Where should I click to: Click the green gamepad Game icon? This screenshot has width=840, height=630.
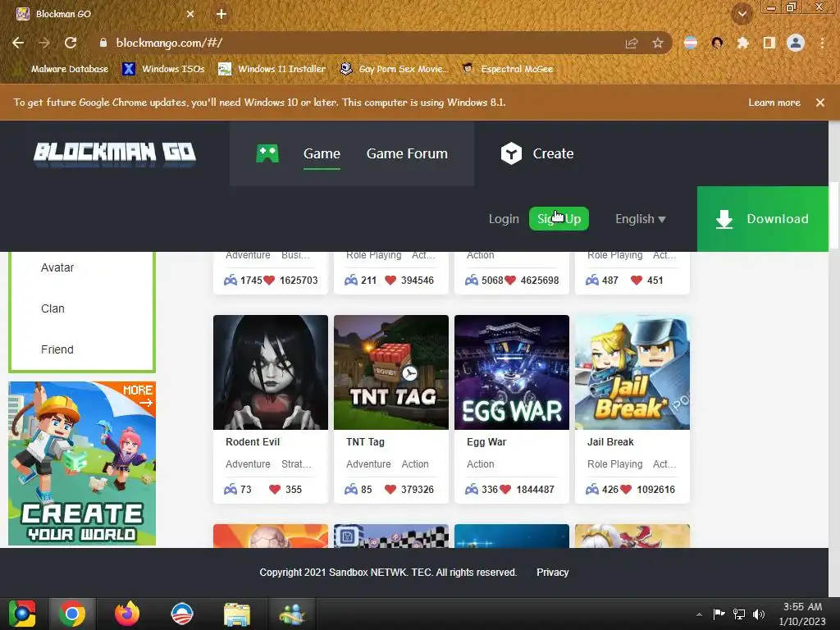point(267,153)
